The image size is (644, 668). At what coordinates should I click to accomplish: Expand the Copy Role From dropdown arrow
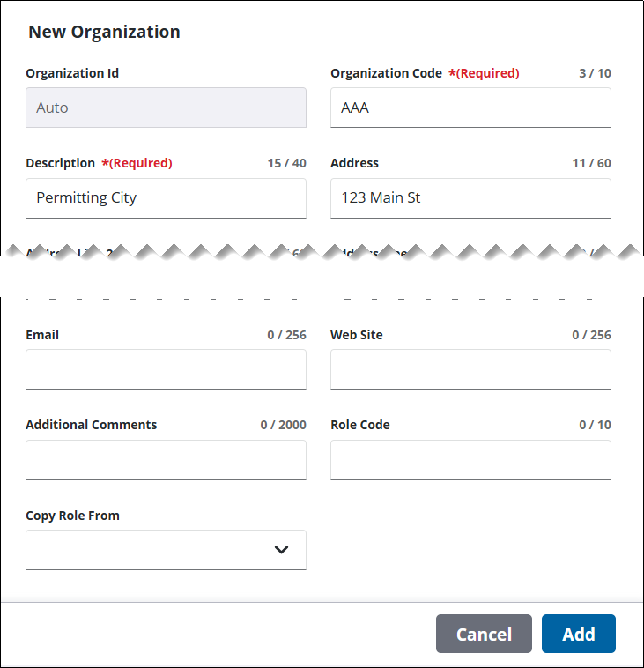point(281,549)
